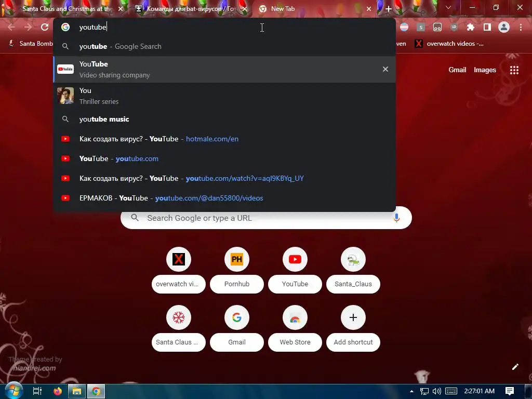Add a new shortcut
This screenshot has width=532, height=399.
click(353, 328)
